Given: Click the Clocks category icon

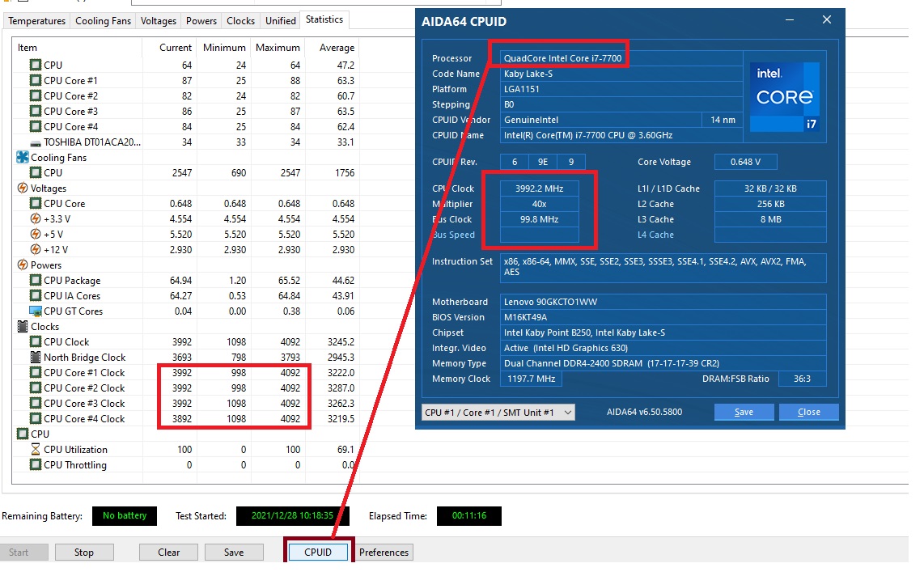Looking at the screenshot, I should tap(23, 327).
